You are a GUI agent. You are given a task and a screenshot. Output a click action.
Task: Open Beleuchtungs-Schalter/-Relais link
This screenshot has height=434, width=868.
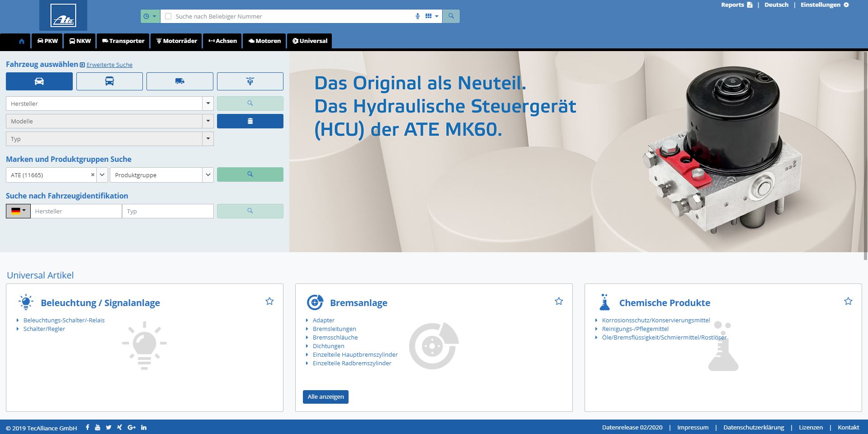(x=64, y=320)
